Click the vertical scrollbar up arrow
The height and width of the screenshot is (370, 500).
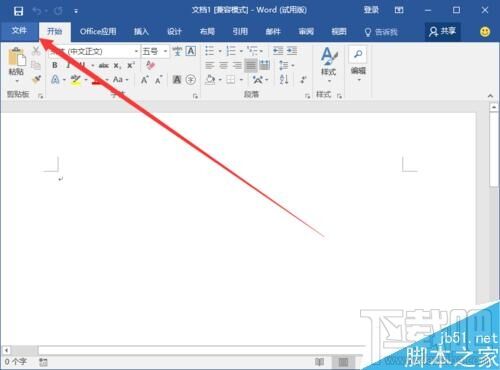pos(494,107)
